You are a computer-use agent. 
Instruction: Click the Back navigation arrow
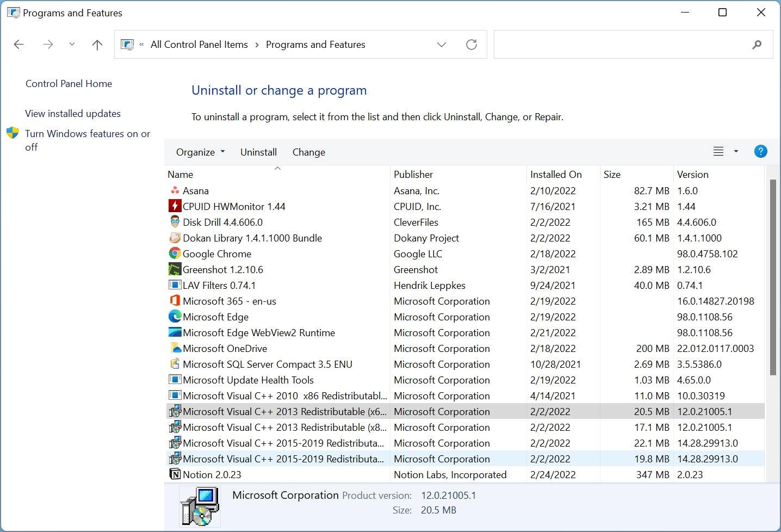pos(19,45)
